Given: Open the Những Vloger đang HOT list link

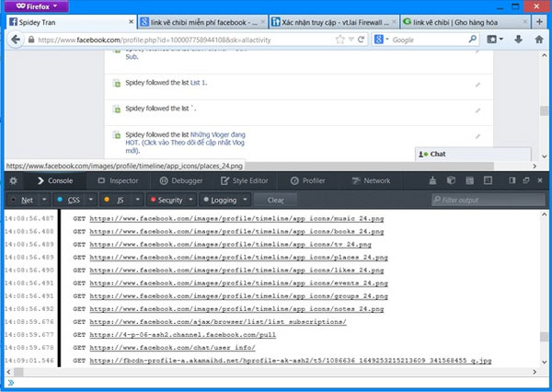Looking at the screenshot, I should click(x=185, y=143).
